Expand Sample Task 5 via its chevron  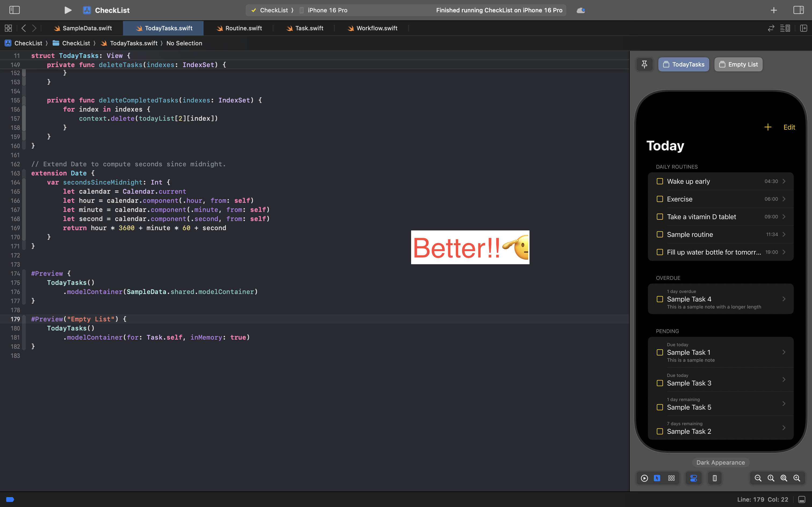click(784, 404)
